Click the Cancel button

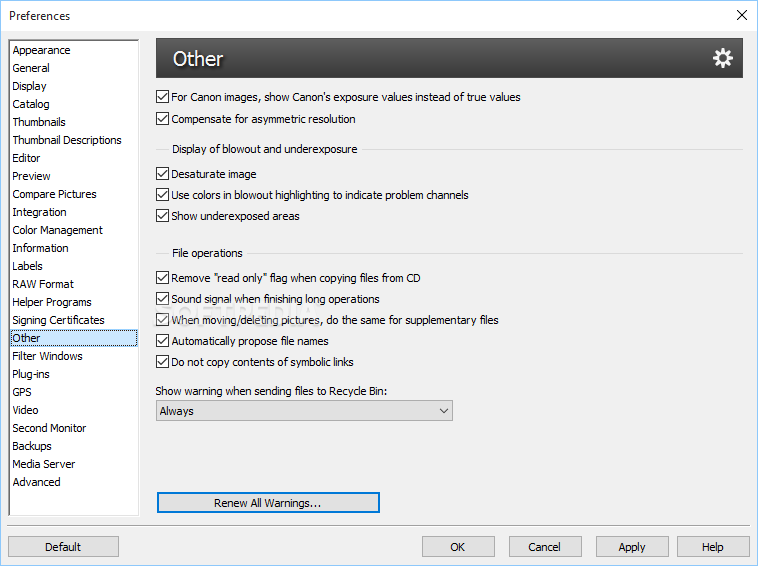tap(545, 547)
